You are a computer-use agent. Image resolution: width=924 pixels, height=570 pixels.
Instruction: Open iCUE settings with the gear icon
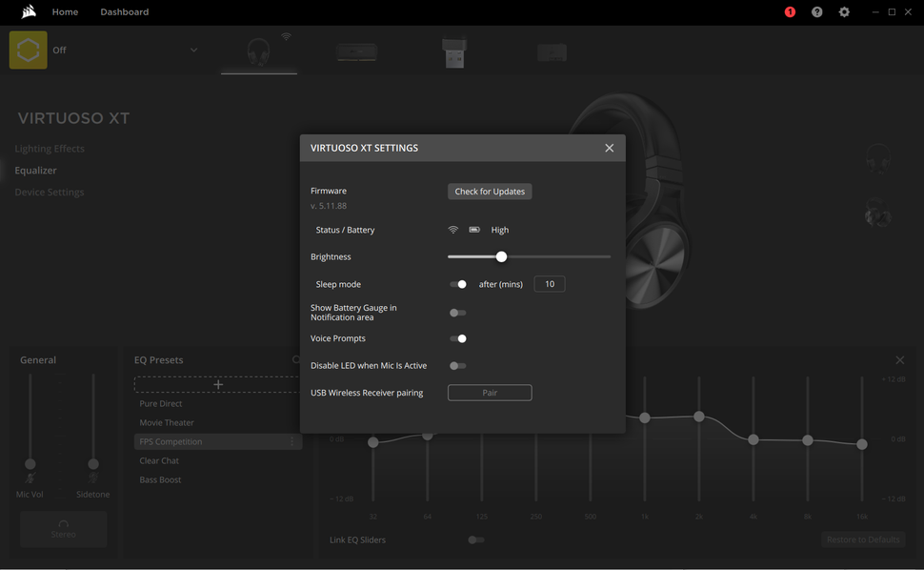[x=844, y=11]
